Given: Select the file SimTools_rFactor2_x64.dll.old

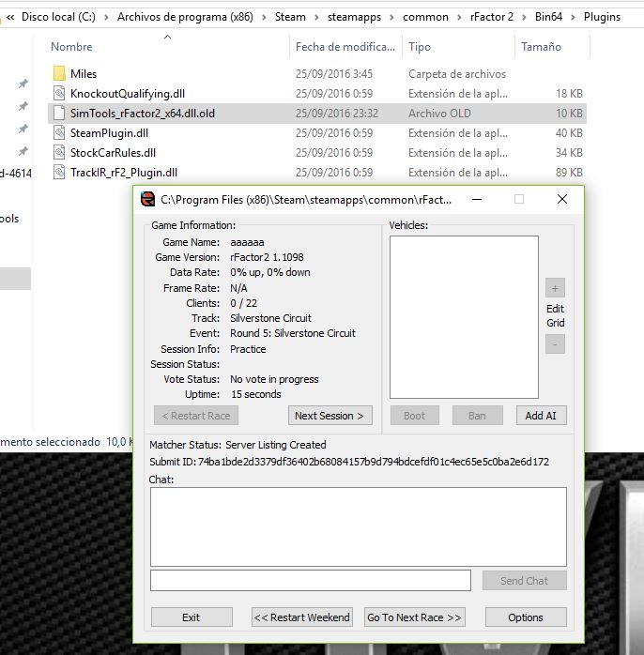Looking at the screenshot, I should [x=143, y=114].
